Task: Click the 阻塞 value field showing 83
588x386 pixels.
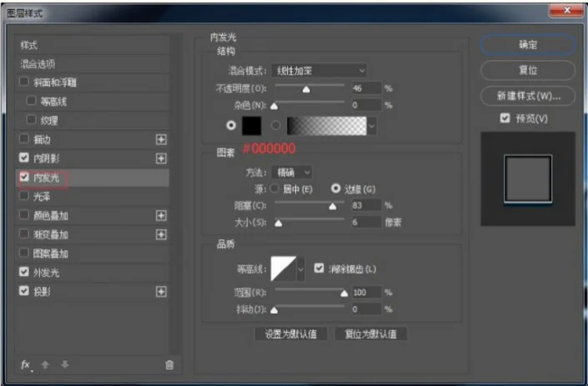Action: pyautogui.click(x=366, y=205)
